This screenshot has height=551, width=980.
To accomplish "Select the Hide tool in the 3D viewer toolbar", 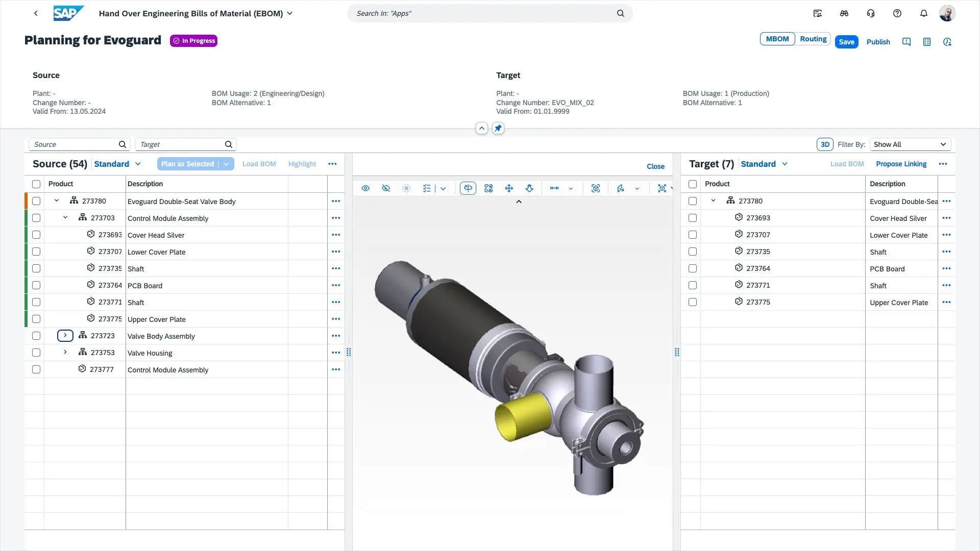I will [x=386, y=188].
